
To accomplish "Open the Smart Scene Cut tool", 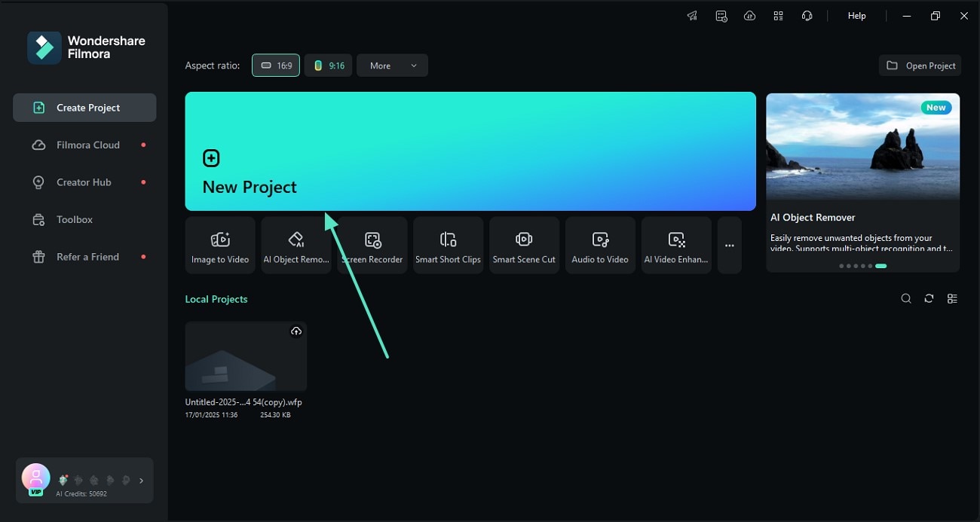I will click(x=524, y=246).
